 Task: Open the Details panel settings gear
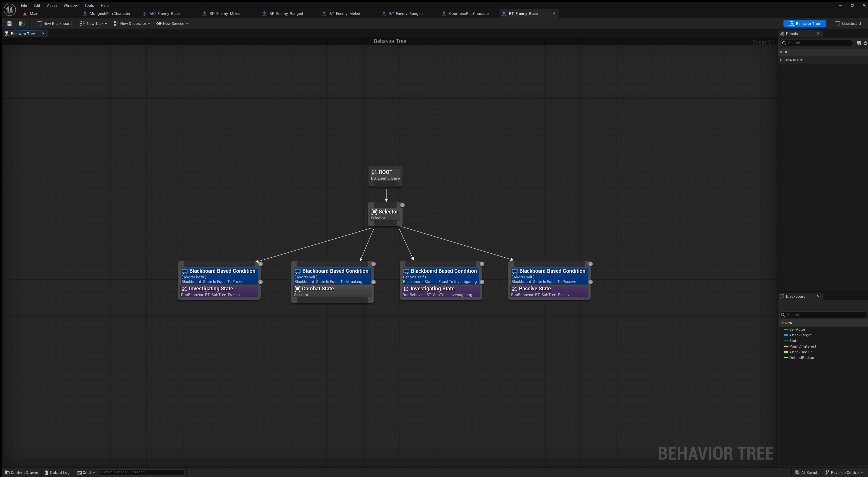[x=865, y=43]
